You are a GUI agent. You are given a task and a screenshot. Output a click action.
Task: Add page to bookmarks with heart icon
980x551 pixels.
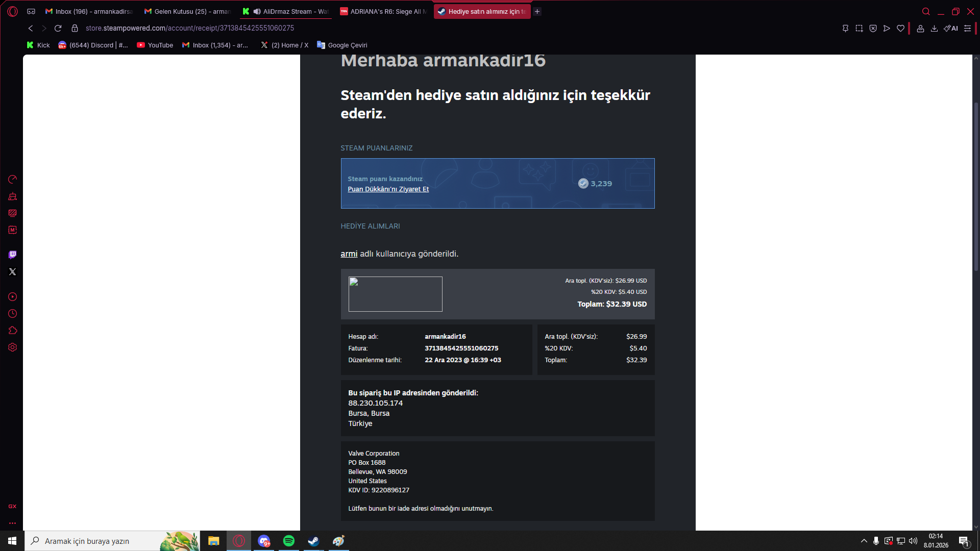[901, 29]
